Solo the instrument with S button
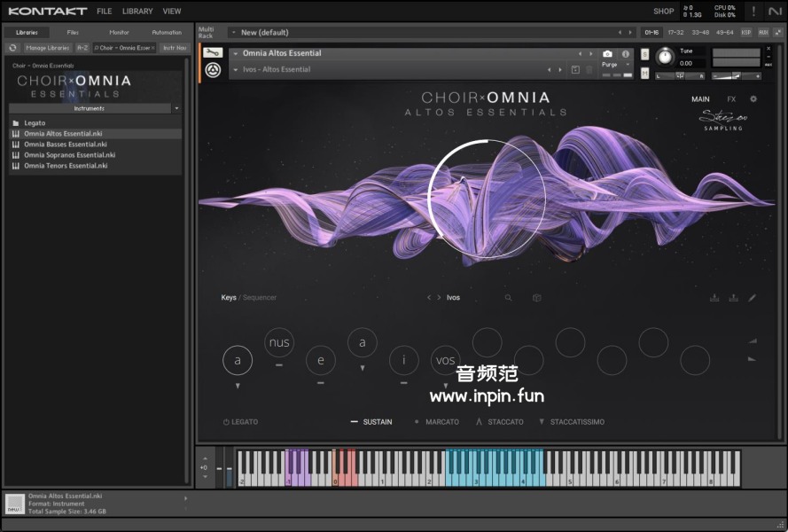788x532 pixels. point(644,54)
